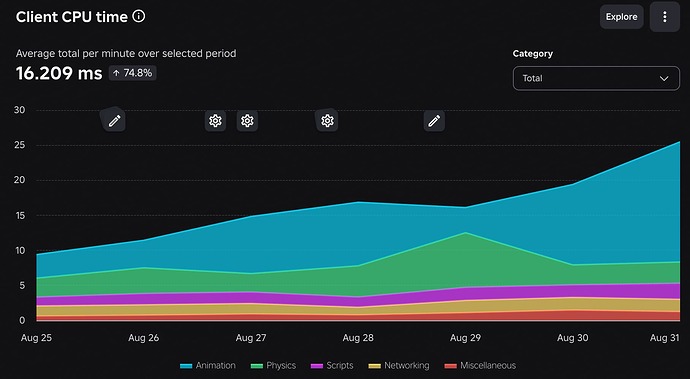
Task: Click the pencil annotation marker near Aug 25
Action: pyautogui.click(x=114, y=120)
